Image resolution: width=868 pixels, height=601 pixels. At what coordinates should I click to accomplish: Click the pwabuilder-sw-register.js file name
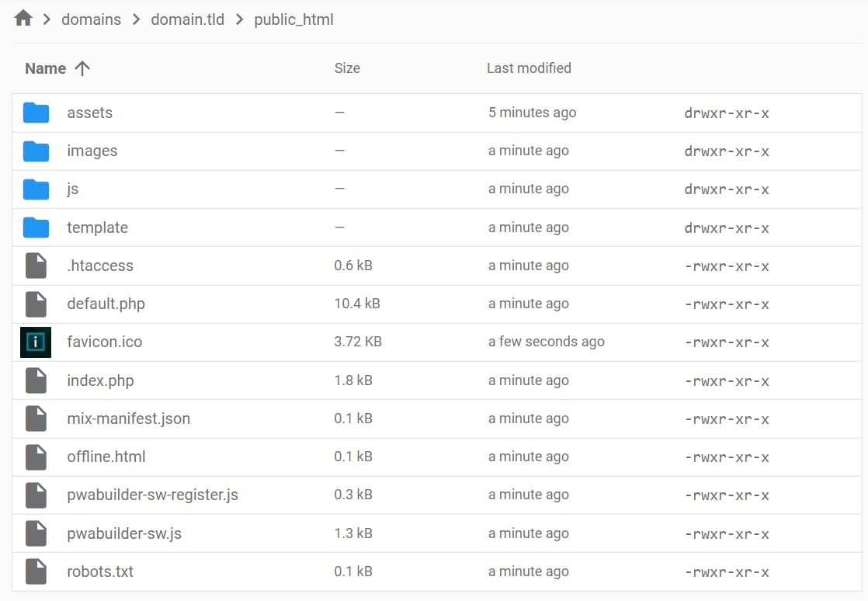[x=152, y=495]
